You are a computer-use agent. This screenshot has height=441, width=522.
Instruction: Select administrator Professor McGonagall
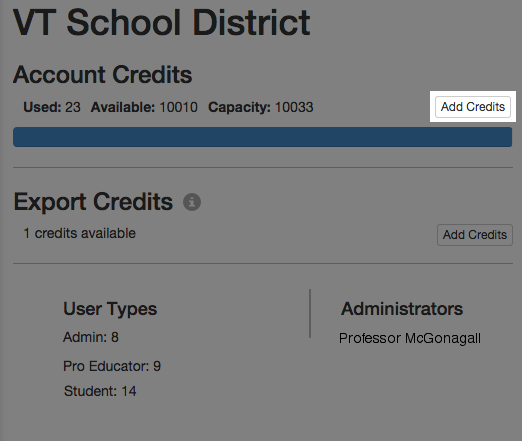[410, 338]
